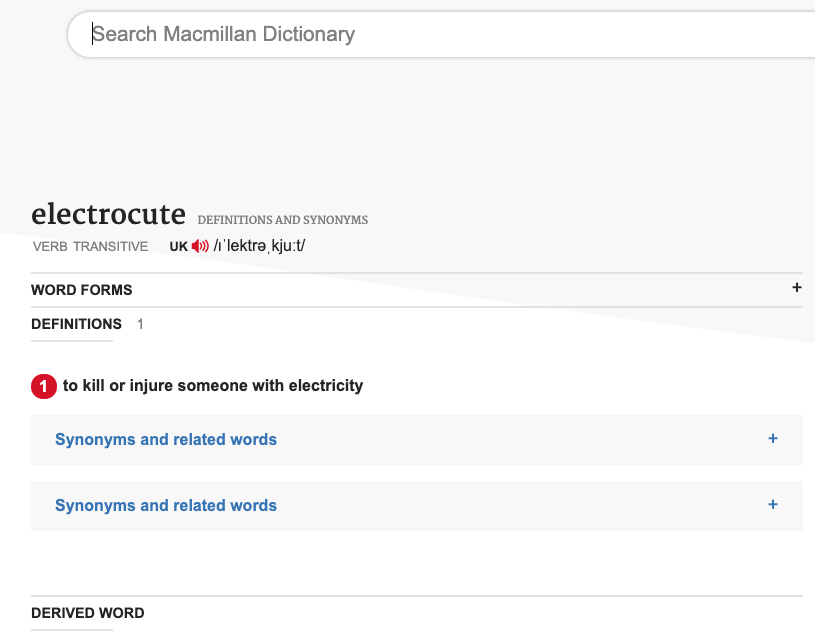Viewport: 815px width, 637px height.
Task: Click the electrocute headword title
Action: click(x=108, y=214)
